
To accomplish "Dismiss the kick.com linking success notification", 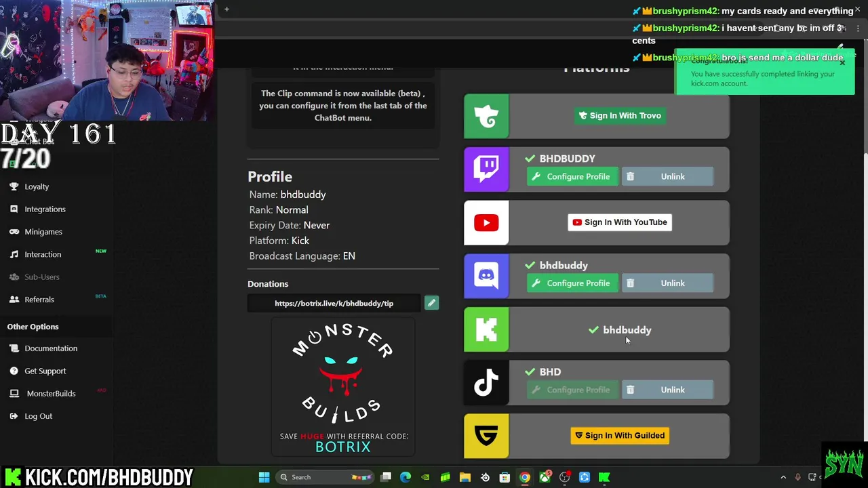I will pos(842,62).
